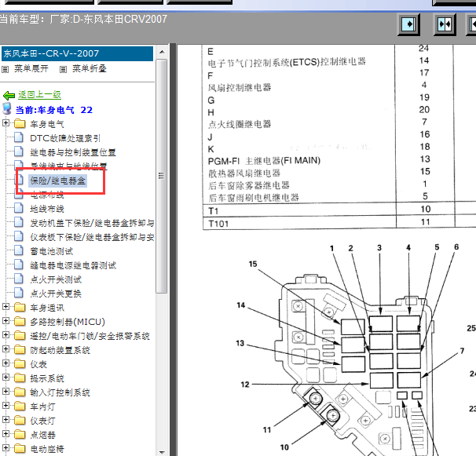Open 继电器与控制装置位置 document

[73, 152]
